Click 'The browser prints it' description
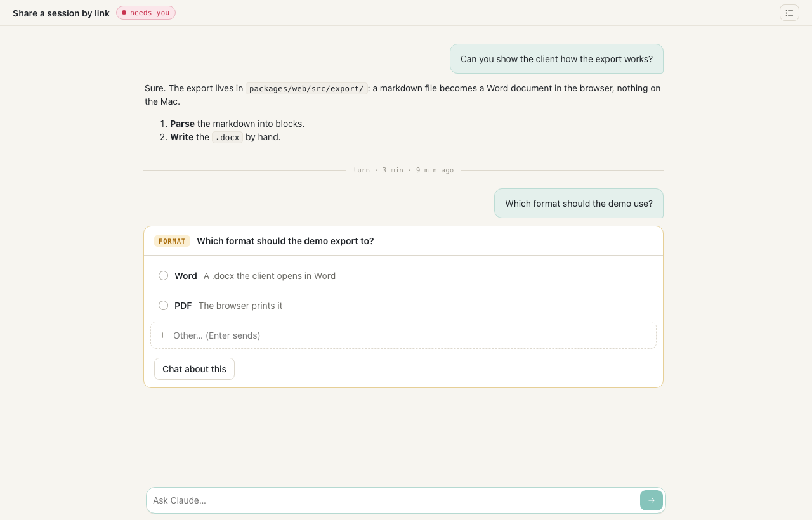 click(x=240, y=306)
